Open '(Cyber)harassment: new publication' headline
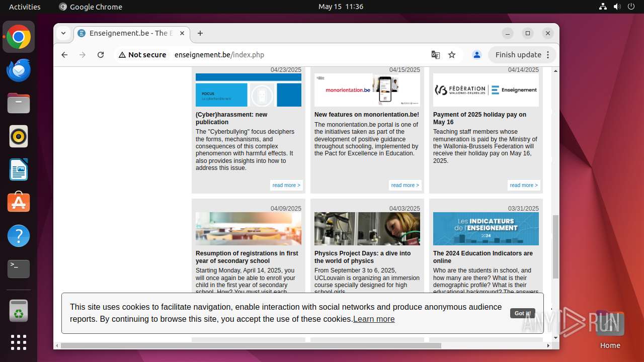The width and height of the screenshot is (644, 362). pyautogui.click(x=231, y=118)
